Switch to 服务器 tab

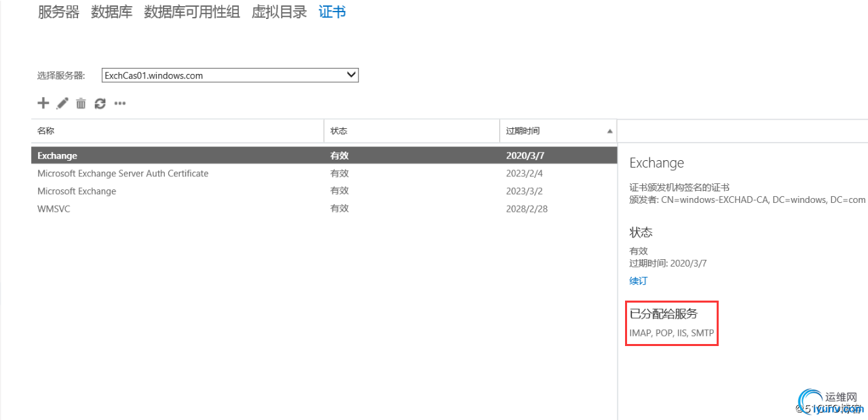tap(58, 12)
